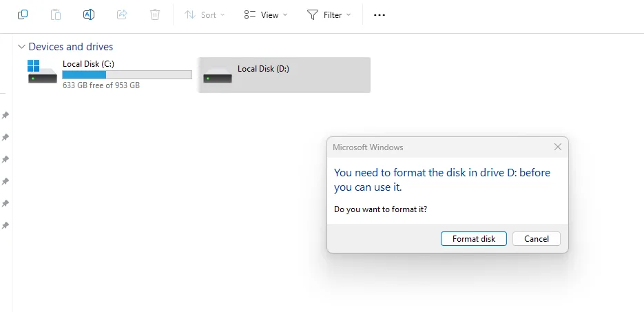Open the Filter dropdown

(x=329, y=14)
